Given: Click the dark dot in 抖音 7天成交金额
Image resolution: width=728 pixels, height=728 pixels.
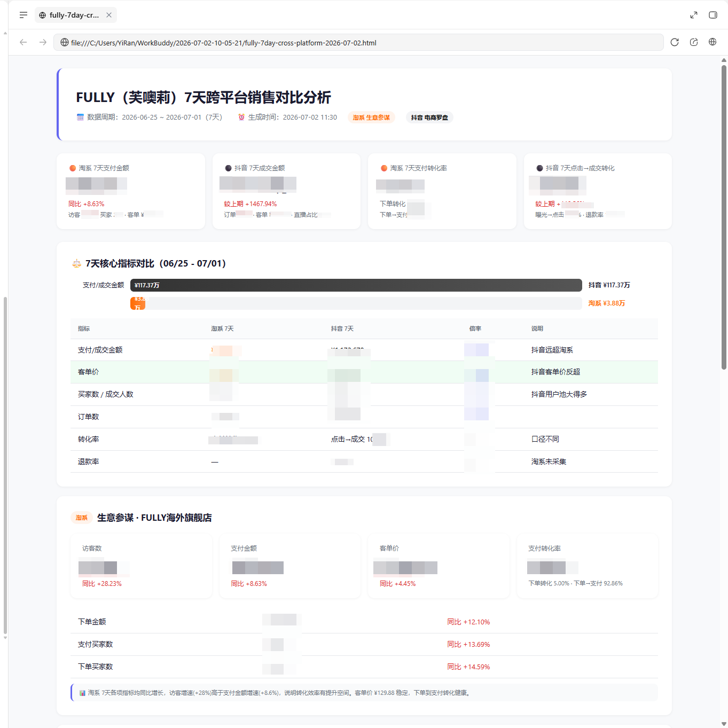Looking at the screenshot, I should click(228, 168).
